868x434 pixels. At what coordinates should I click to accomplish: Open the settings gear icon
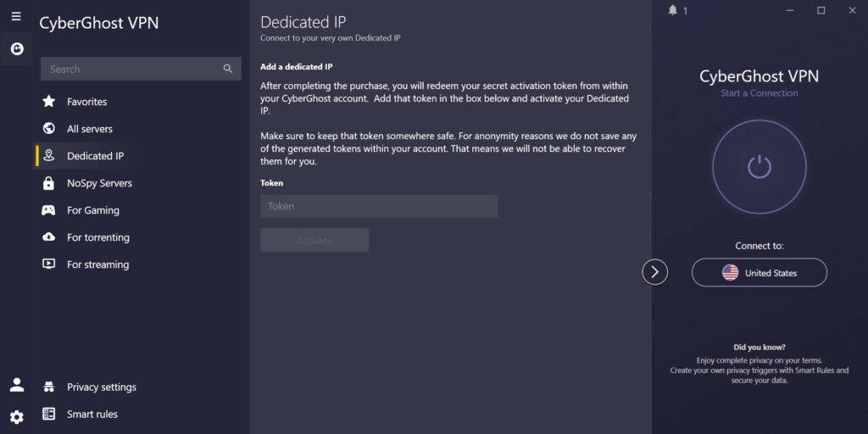point(17,417)
